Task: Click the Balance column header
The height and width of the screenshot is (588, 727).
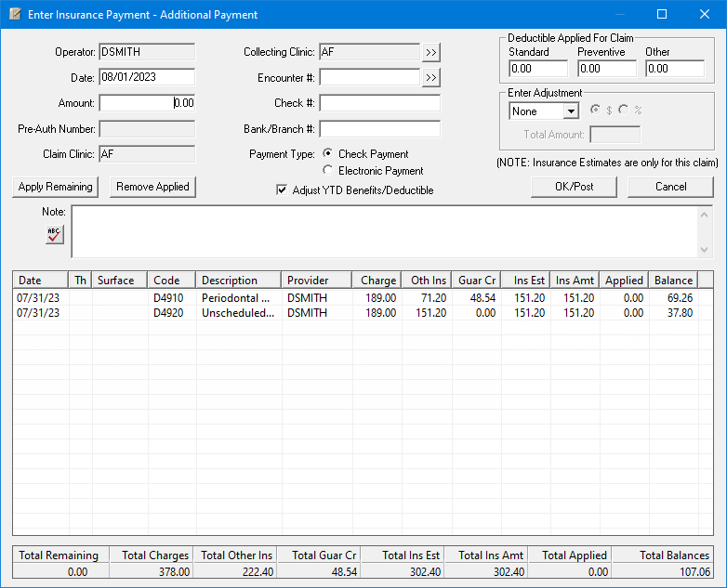Action: coord(673,281)
